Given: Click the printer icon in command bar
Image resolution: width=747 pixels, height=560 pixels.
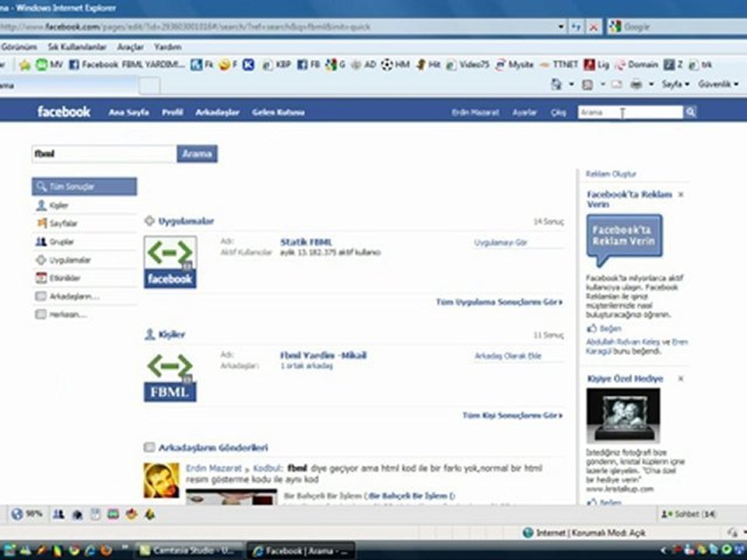Looking at the screenshot, I should point(636,84).
